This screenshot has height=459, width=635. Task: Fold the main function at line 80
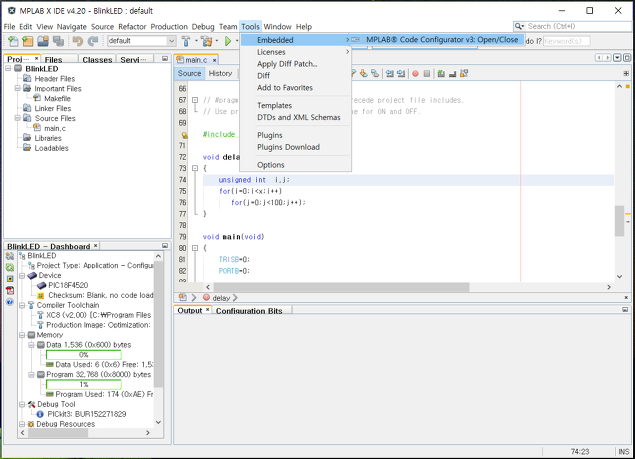tap(195, 248)
